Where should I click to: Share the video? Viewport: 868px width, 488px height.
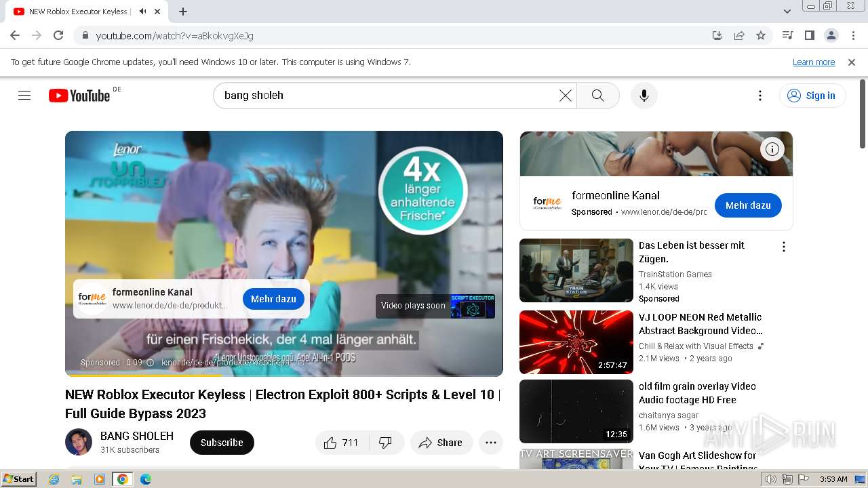[x=441, y=443]
